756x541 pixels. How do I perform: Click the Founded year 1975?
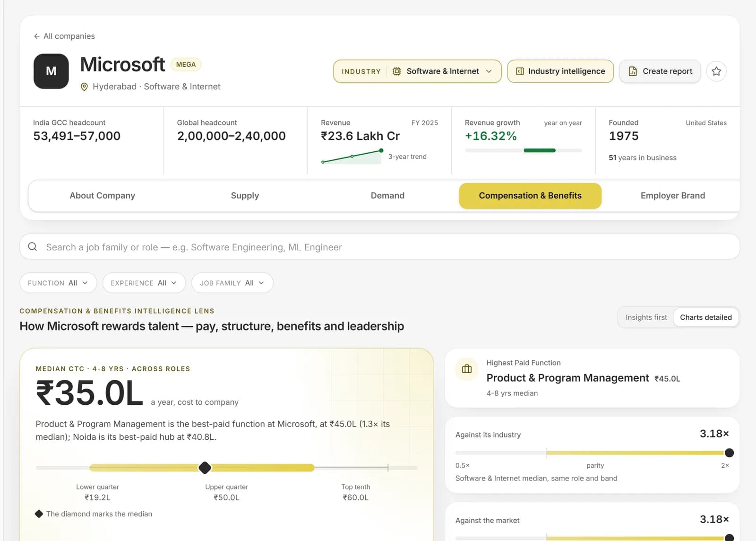624,136
